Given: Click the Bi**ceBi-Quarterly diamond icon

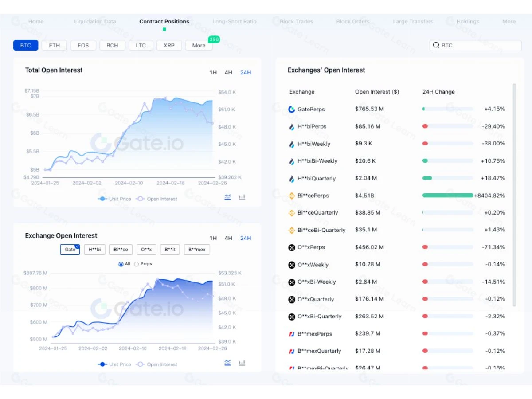Looking at the screenshot, I should click(x=292, y=230).
